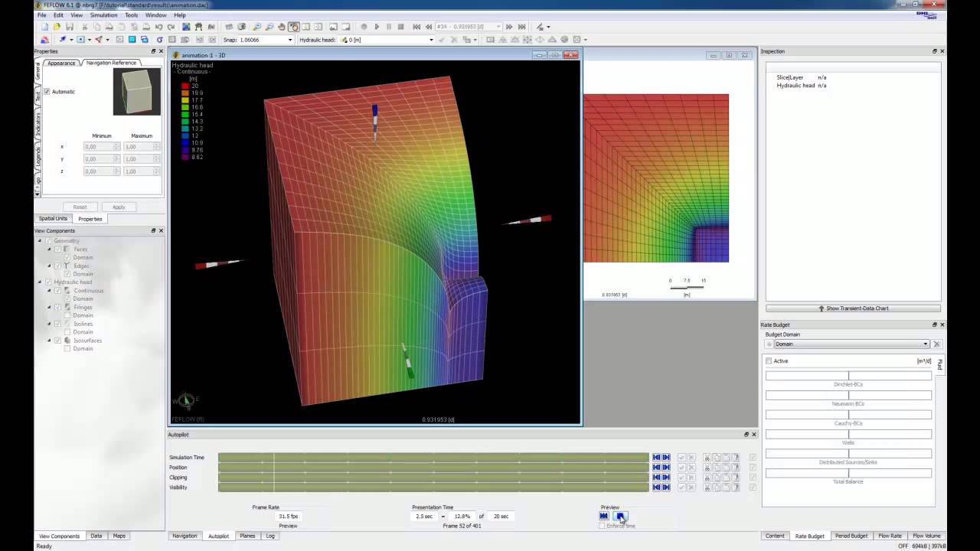Switch to the Appearance tab

[61, 63]
